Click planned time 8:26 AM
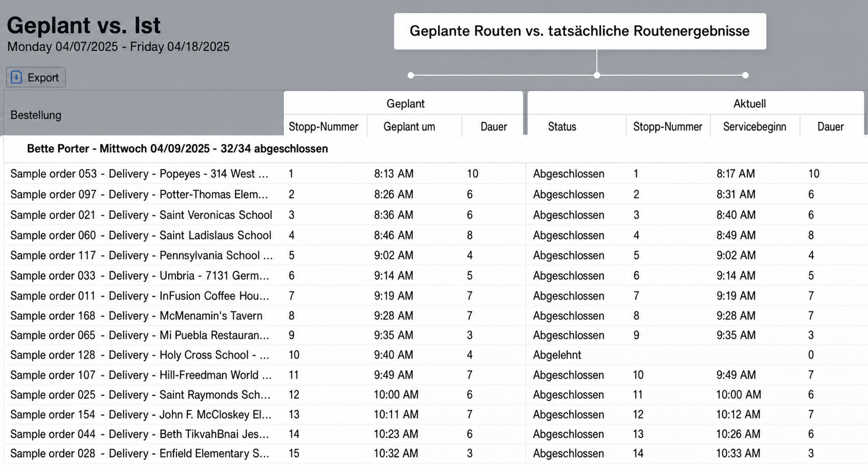Viewport: 868px width, 472px height. (394, 194)
